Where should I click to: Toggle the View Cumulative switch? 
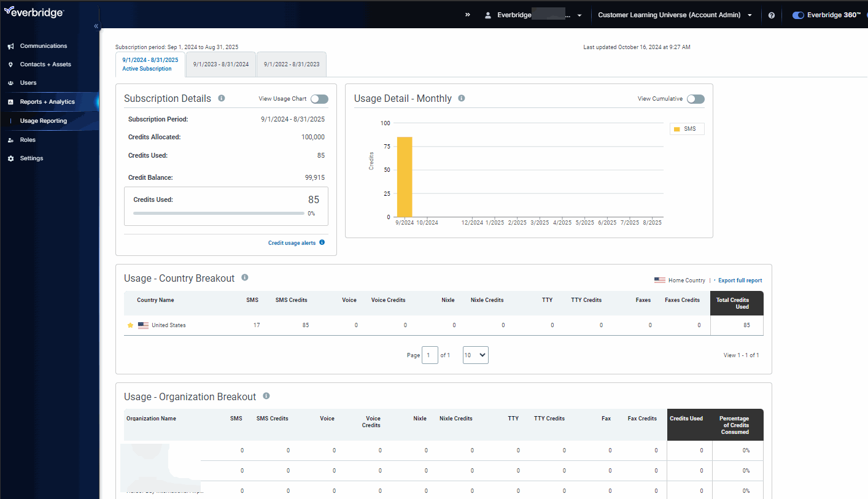696,99
